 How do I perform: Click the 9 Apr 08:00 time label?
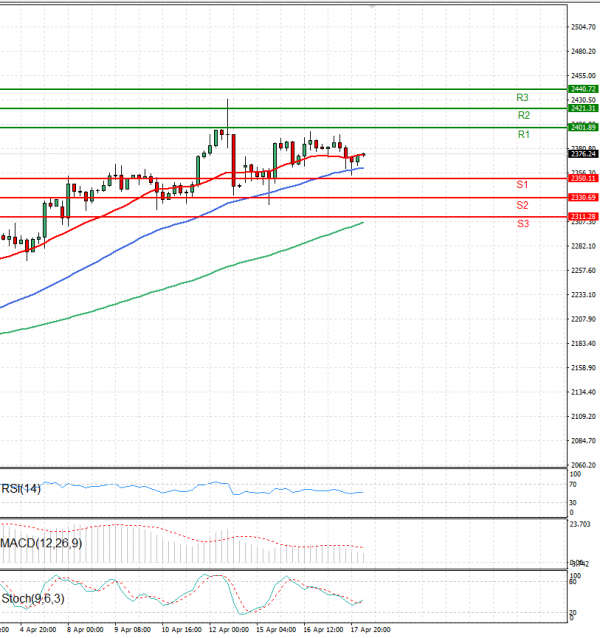(x=133, y=630)
